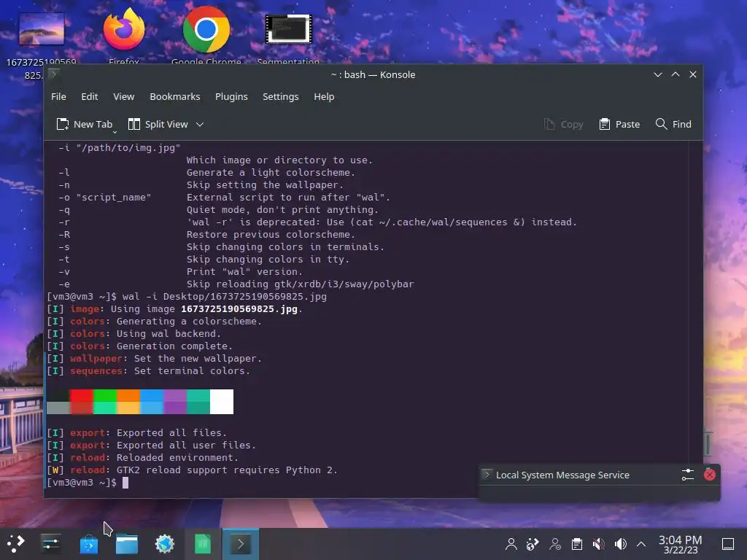Click the Konsole terminal taskbar entry
The width and height of the screenshot is (747, 560).
(241, 544)
